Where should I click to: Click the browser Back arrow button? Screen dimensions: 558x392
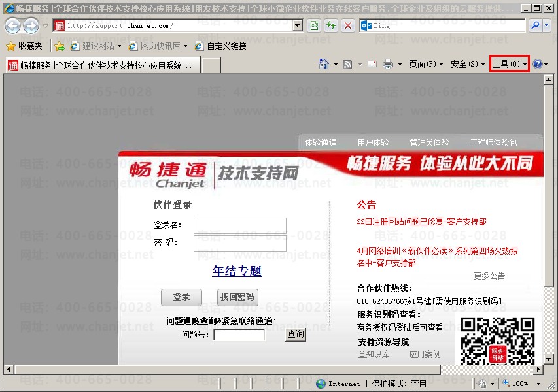[12, 25]
